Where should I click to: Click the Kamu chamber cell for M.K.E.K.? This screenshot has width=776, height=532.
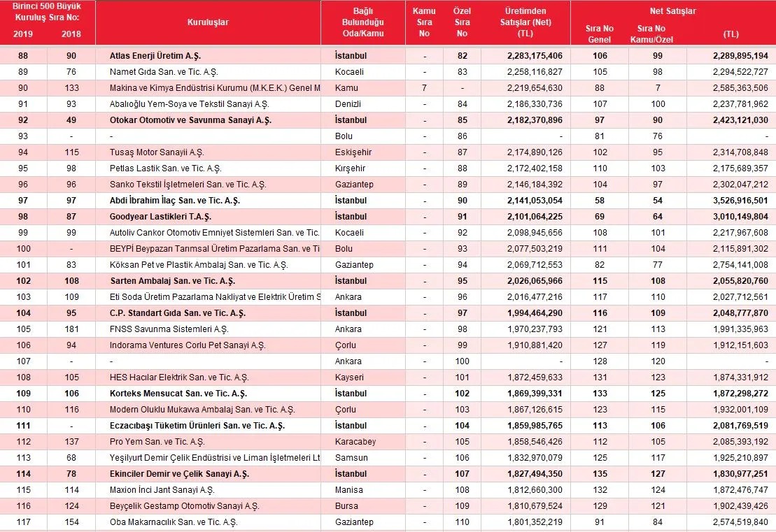click(x=346, y=88)
